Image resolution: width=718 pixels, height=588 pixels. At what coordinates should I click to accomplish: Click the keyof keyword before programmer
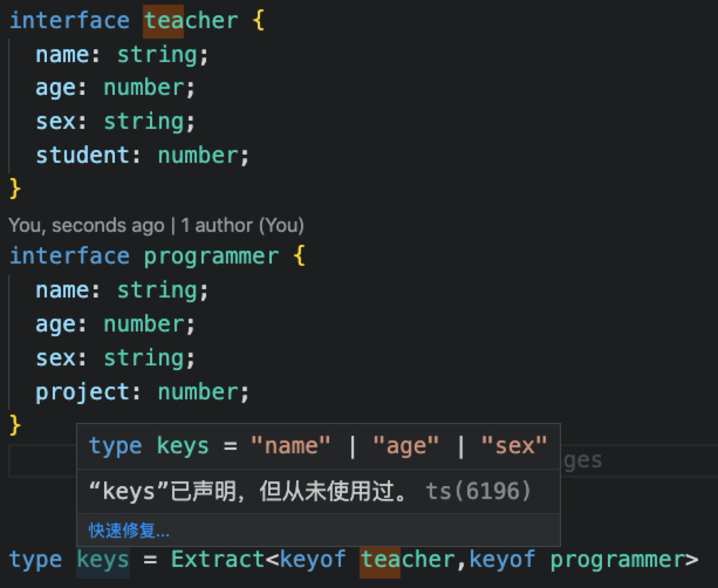(x=502, y=559)
